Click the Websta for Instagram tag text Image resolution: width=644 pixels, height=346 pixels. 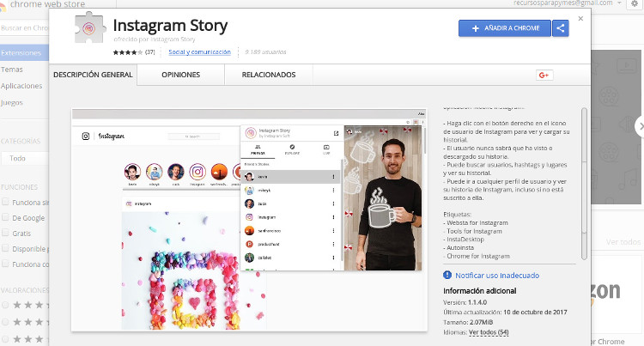[x=477, y=223]
